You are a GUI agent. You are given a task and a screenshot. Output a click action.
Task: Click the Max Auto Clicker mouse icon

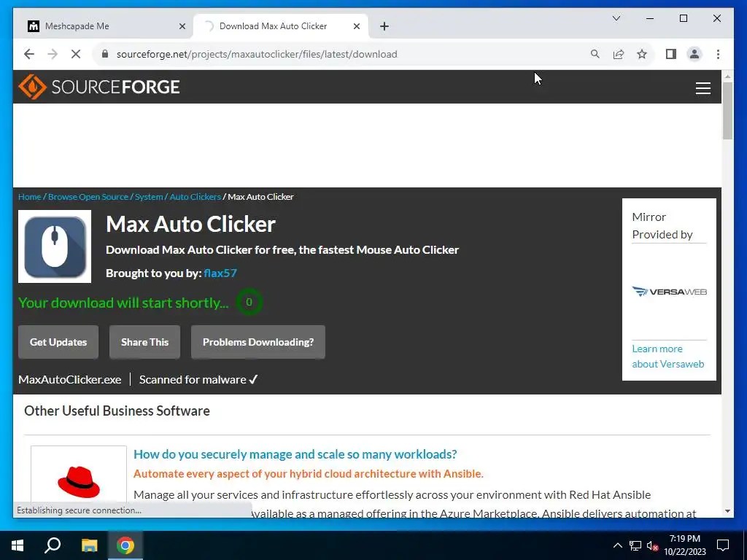tap(55, 246)
